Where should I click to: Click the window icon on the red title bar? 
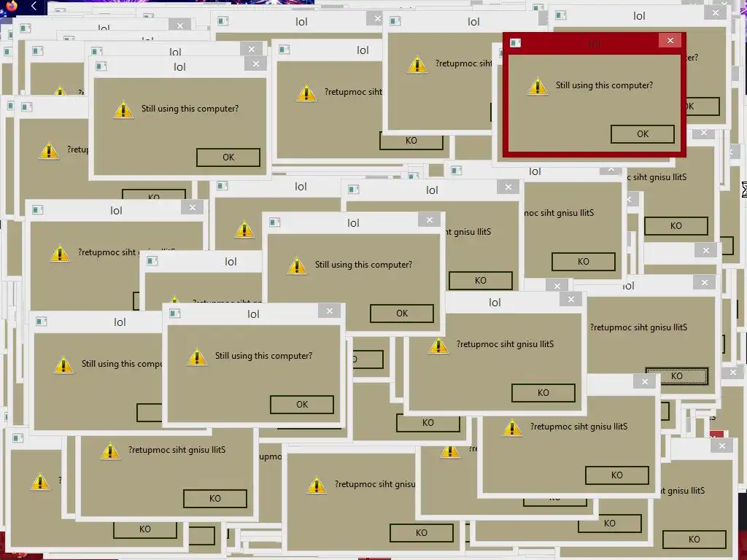pos(515,43)
